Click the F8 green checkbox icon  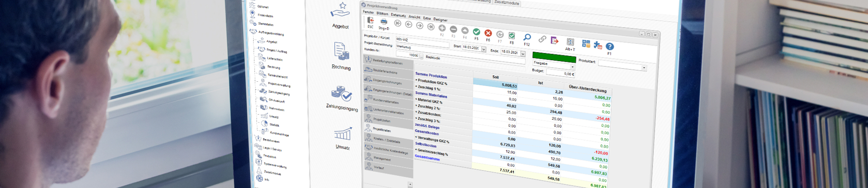[x=512, y=36]
